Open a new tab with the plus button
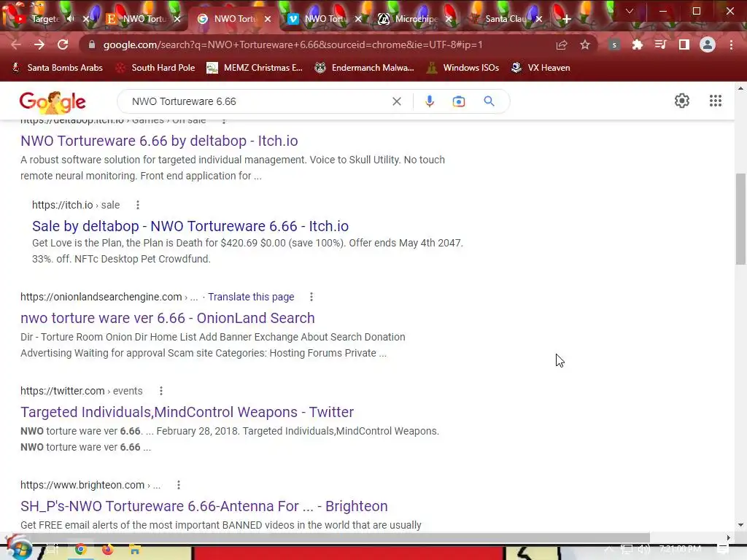 (x=566, y=19)
